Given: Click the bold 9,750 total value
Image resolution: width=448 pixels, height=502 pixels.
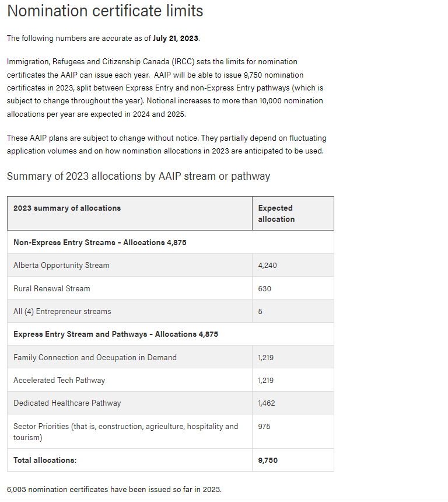Looking at the screenshot, I should [x=268, y=461].
